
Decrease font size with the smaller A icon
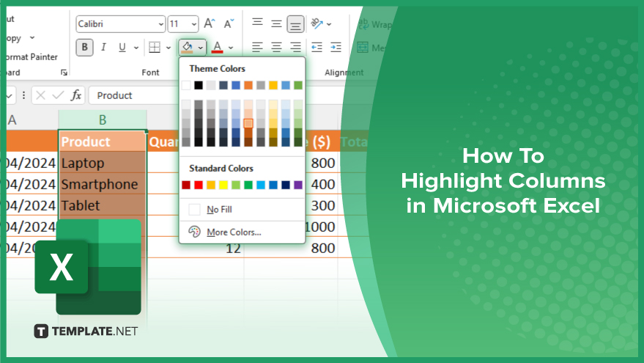pos(229,23)
